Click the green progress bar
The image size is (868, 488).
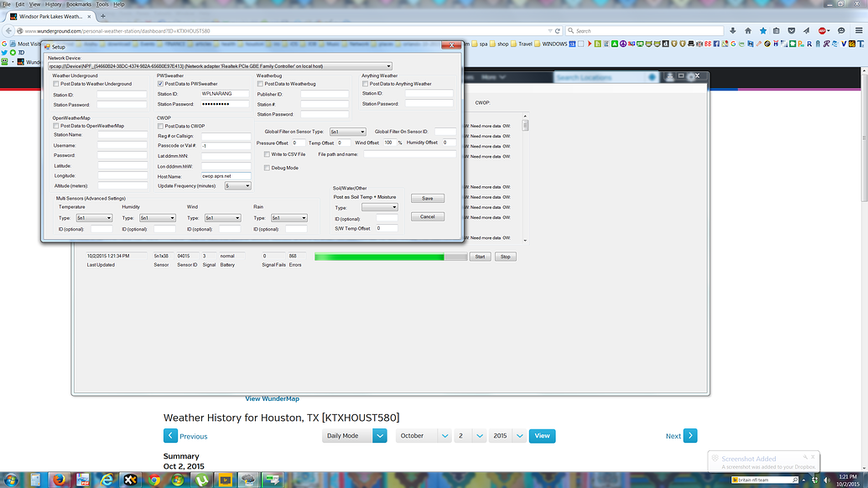[391, 257]
